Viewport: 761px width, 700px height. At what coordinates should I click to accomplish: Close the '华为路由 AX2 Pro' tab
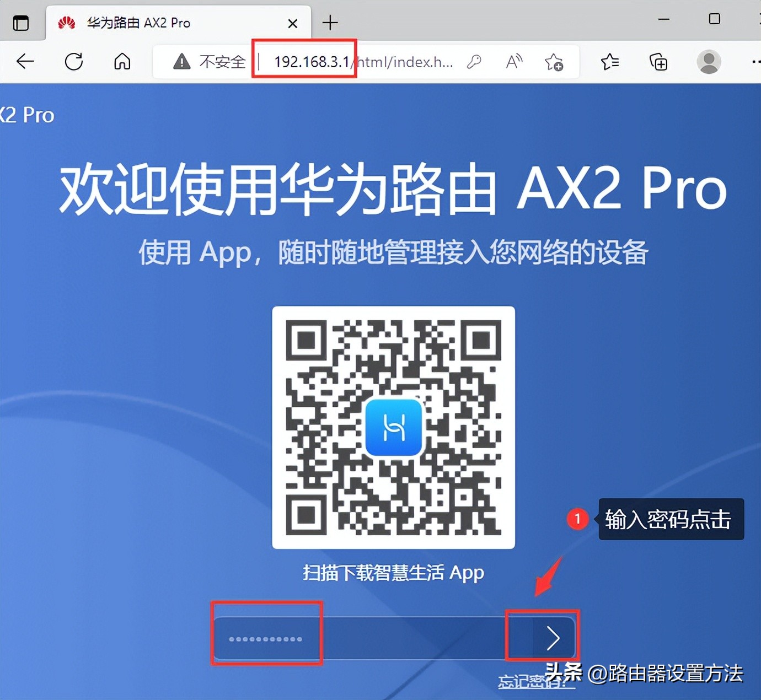pos(293,23)
